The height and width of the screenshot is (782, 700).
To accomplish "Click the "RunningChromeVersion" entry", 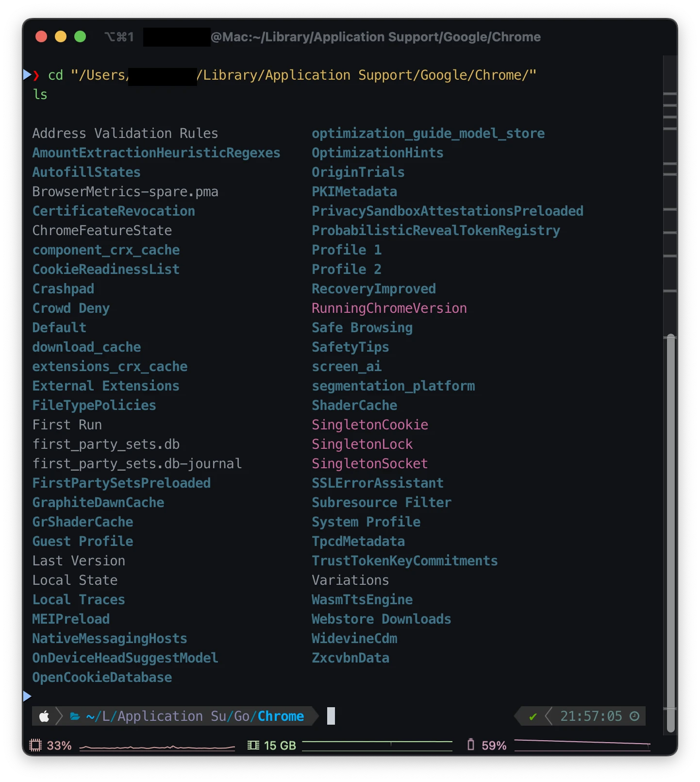I will coord(389,308).
